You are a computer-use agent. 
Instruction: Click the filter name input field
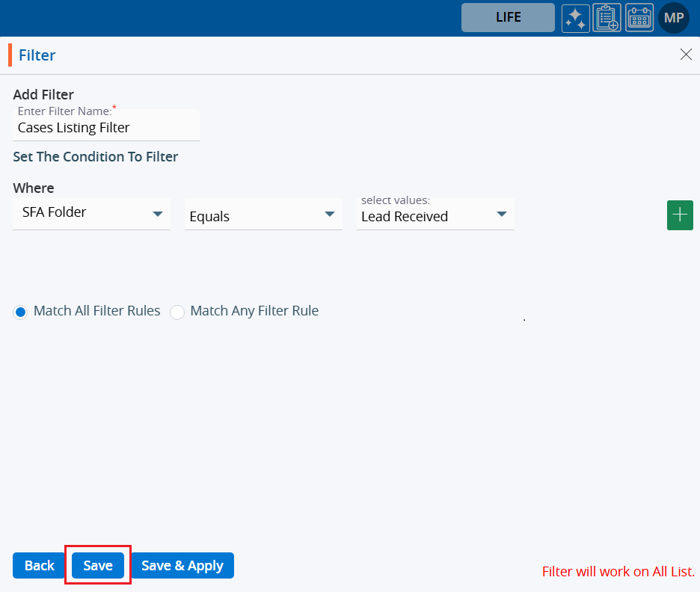[106, 128]
